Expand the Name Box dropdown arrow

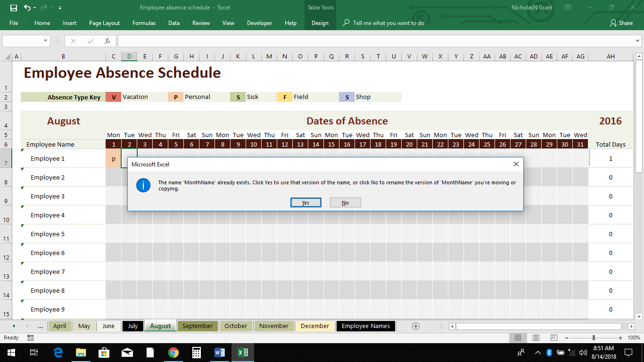pyautogui.click(x=46, y=41)
